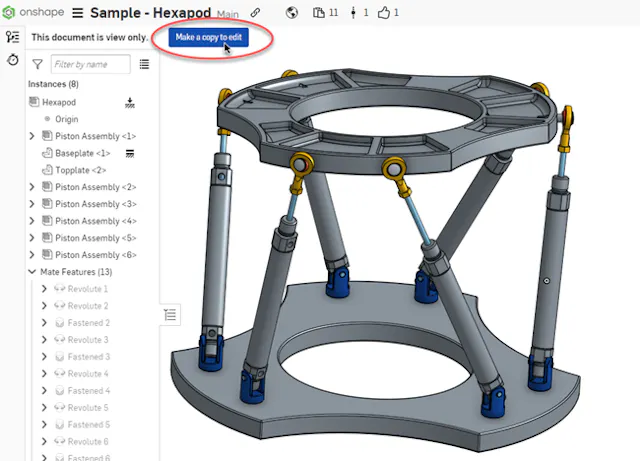Open the history stopwatch icon in sidebar
Viewport: 640px width, 461px height.
pyautogui.click(x=13, y=60)
